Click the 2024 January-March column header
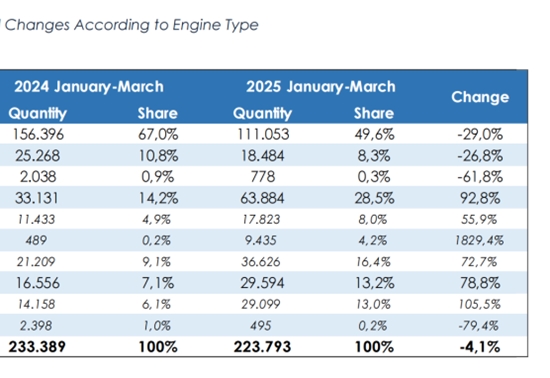 click(x=89, y=87)
